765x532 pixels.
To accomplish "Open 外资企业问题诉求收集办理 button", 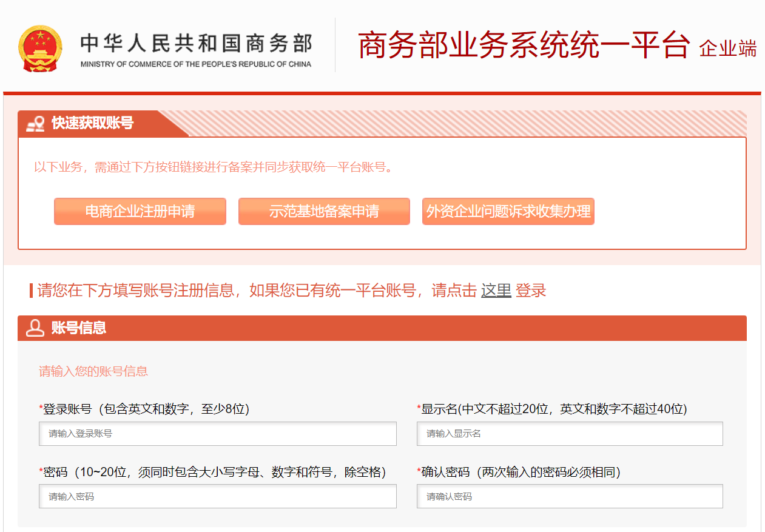I will point(508,211).
